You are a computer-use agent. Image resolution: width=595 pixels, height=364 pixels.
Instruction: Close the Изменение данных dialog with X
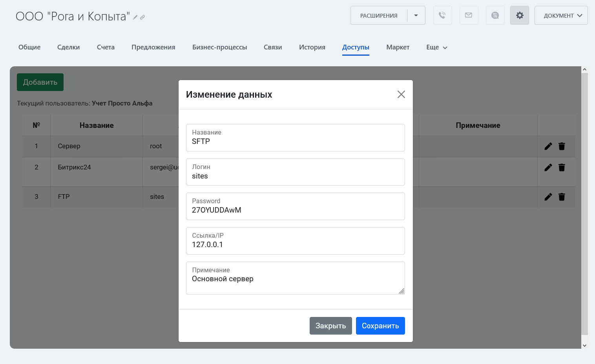401,95
